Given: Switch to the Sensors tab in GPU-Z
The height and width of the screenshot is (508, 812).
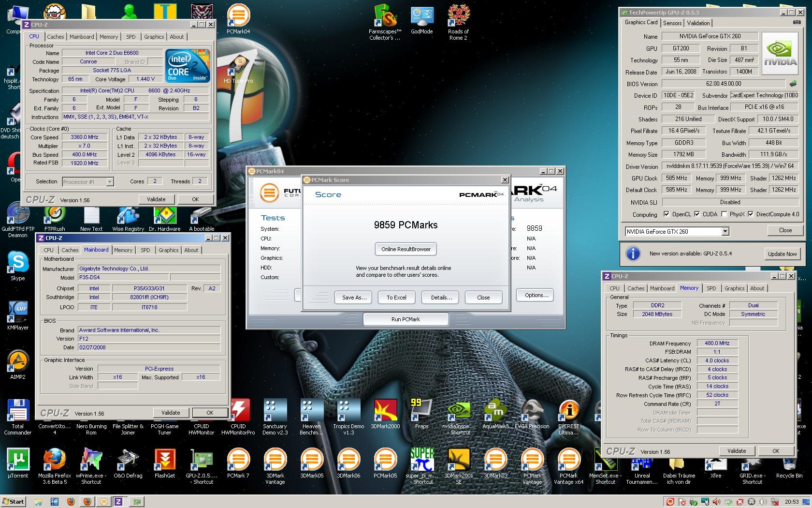Looking at the screenshot, I should pyautogui.click(x=672, y=23).
